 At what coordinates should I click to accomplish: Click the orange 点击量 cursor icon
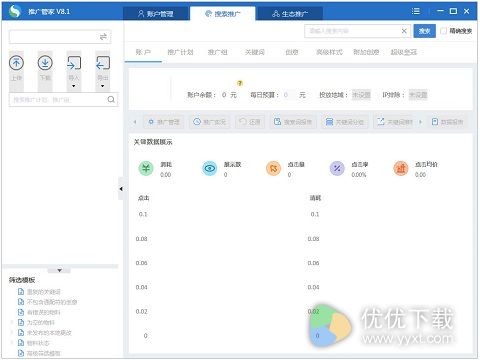(273, 168)
